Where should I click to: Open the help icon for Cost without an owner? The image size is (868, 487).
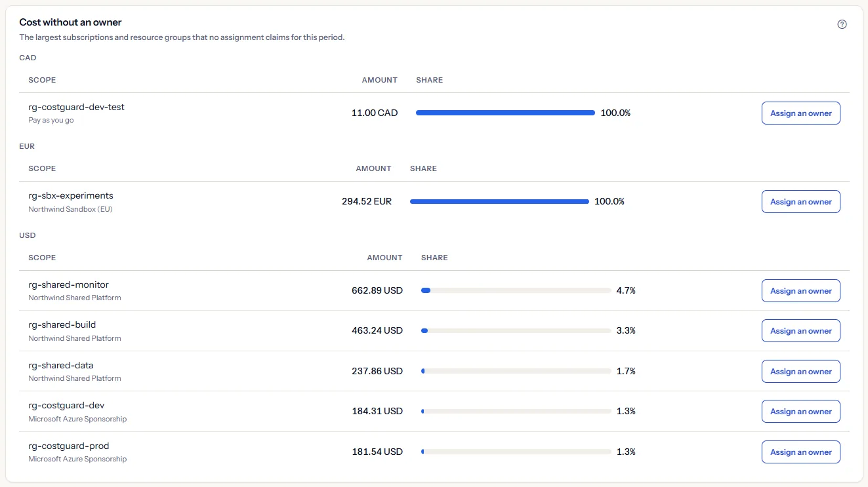[842, 24]
